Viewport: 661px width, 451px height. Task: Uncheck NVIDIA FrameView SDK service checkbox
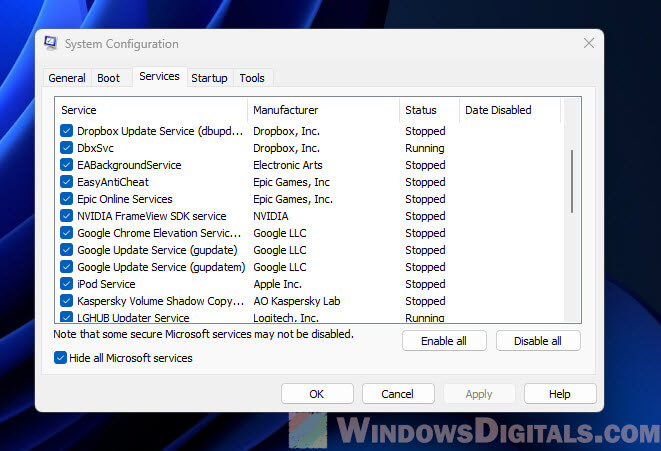[x=66, y=216]
